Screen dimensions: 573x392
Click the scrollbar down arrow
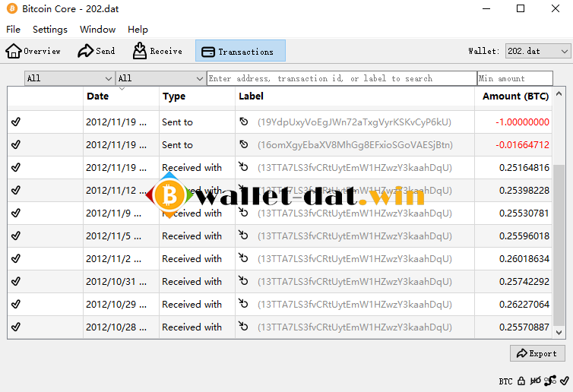[559, 333]
